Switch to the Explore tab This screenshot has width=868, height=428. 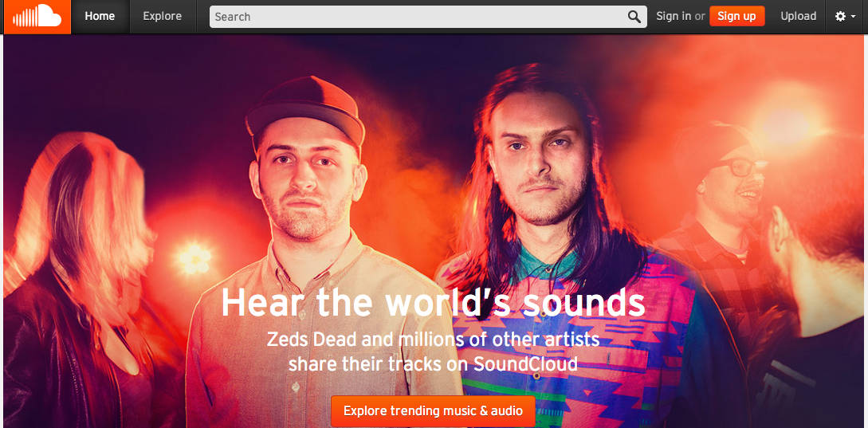(x=162, y=17)
